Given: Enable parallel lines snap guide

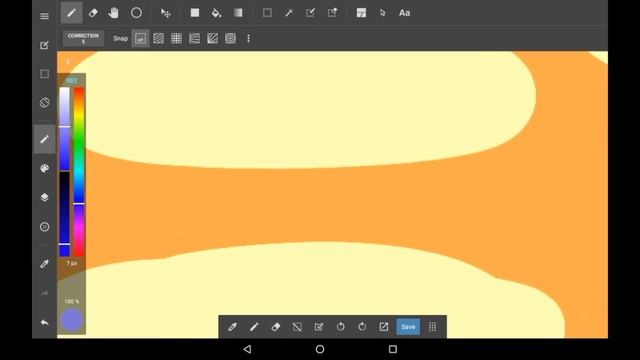Looking at the screenshot, I should point(158,38).
